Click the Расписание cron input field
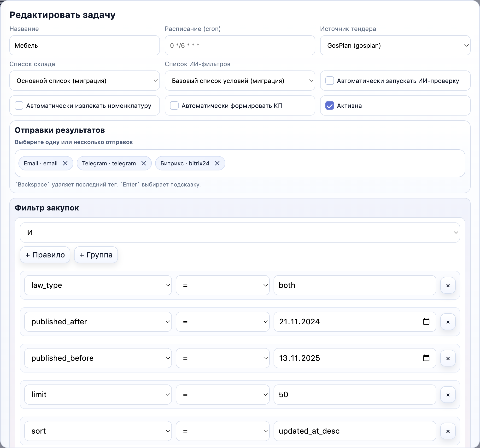Viewport: 480px width, 448px height. pyautogui.click(x=240, y=45)
